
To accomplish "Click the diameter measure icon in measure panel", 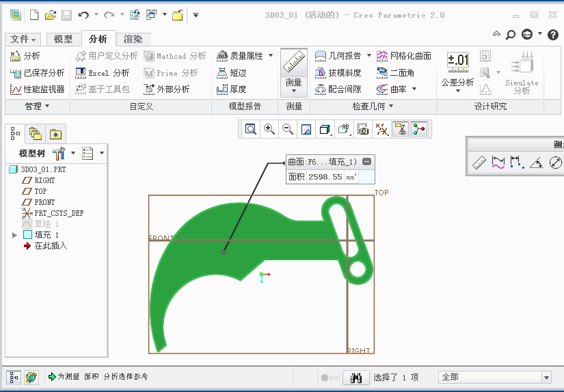I will tap(556, 163).
